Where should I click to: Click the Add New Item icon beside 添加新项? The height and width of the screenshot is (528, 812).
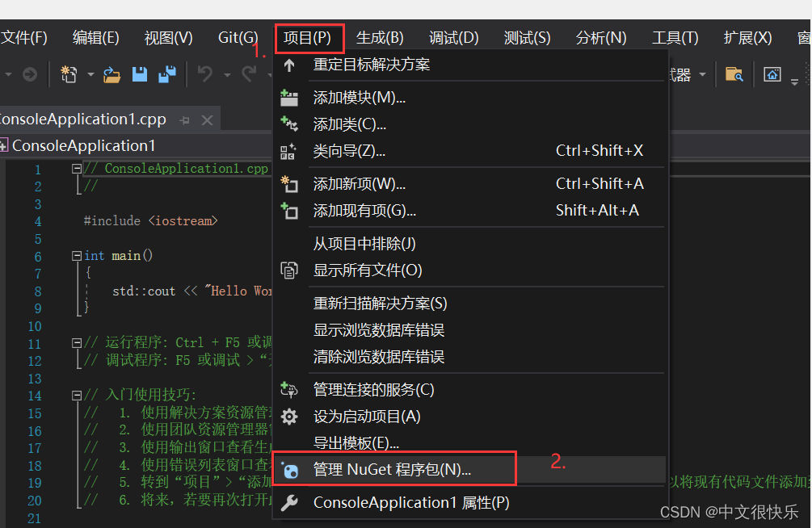tap(289, 183)
